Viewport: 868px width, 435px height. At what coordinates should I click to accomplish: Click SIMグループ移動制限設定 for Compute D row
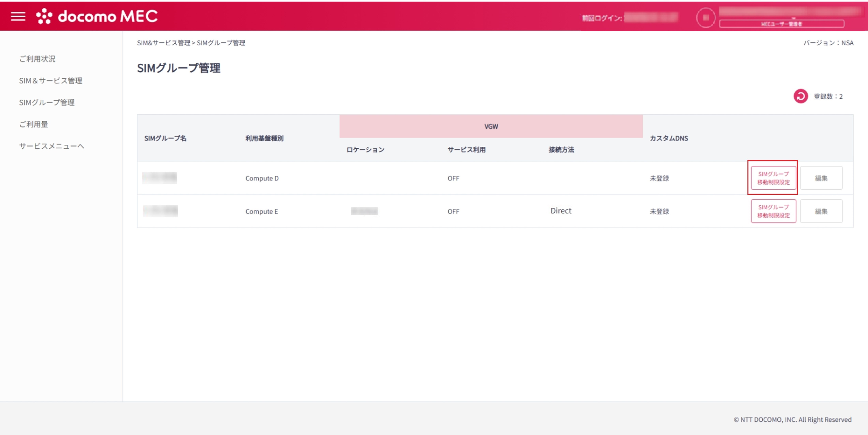(x=773, y=178)
